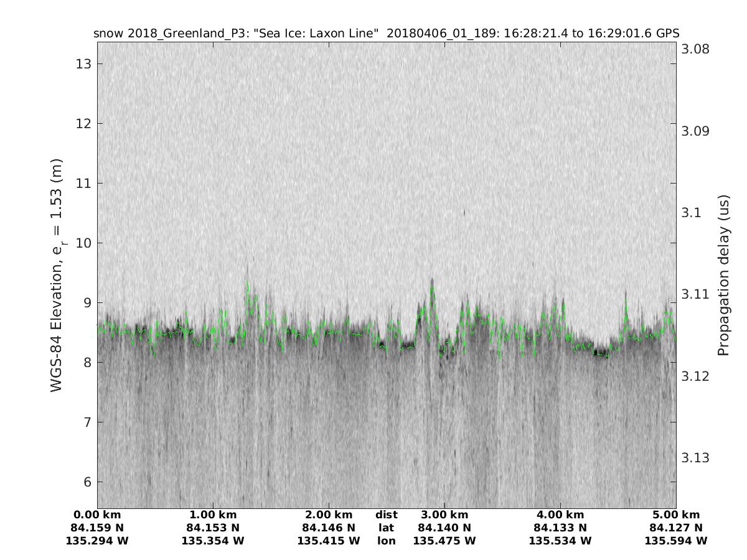Click the "0.00 km" distance label
The height and width of the screenshot is (560, 747).
point(97,515)
